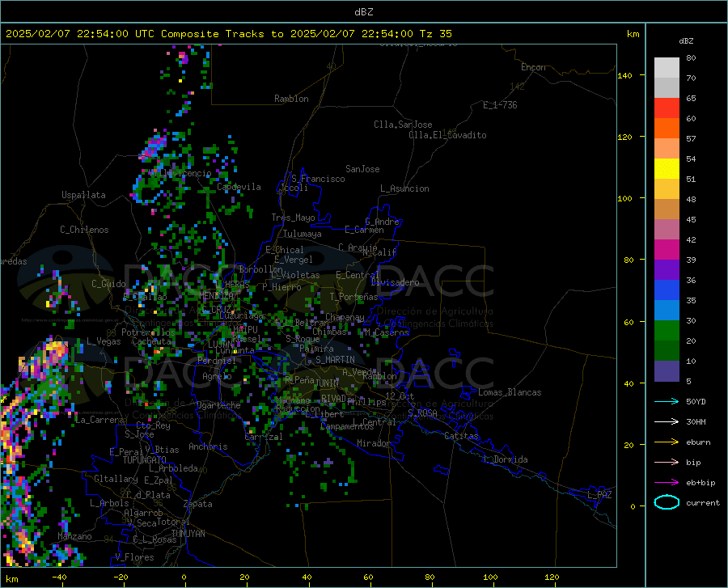Image resolution: width=728 pixels, height=588 pixels.
Task: Click the SanJose map label
Action: click(362, 169)
